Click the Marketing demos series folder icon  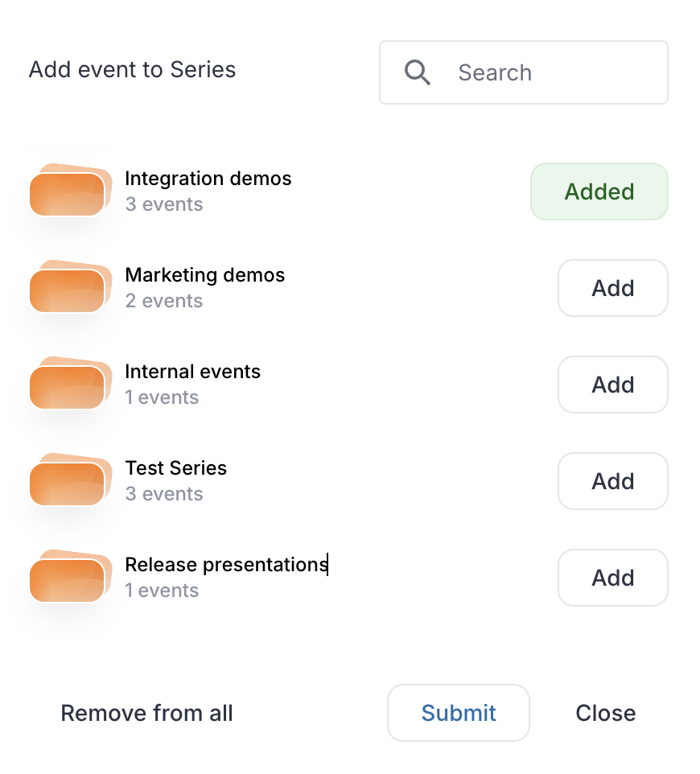click(71, 286)
